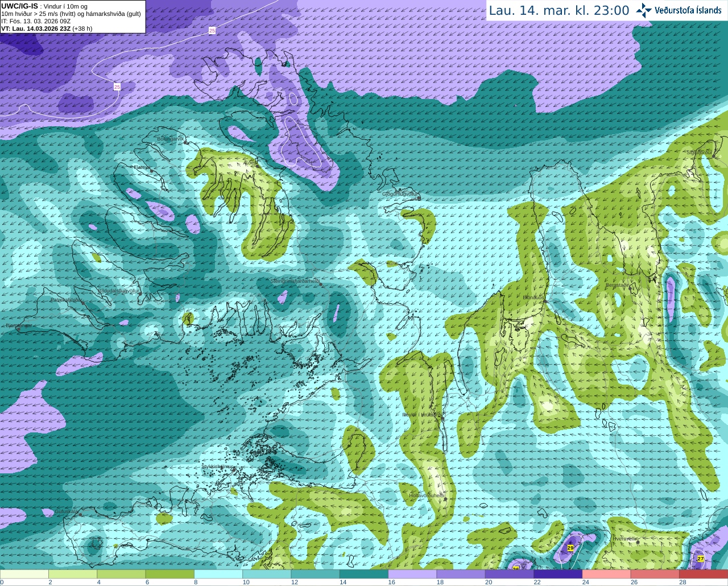Select the 'Lau. 14. mar. kl. 23:00' timestamp

(x=559, y=11)
